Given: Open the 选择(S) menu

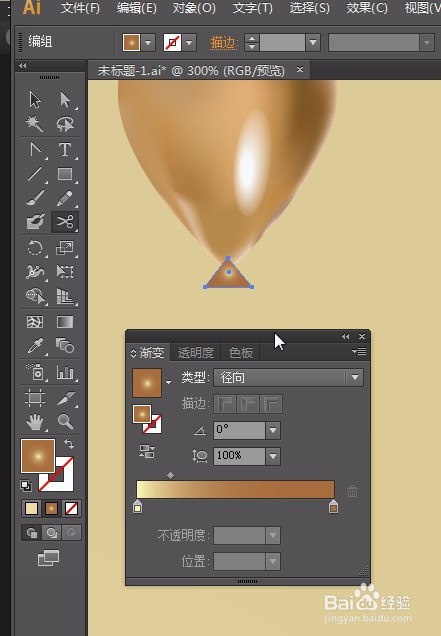Looking at the screenshot, I should pos(310,8).
